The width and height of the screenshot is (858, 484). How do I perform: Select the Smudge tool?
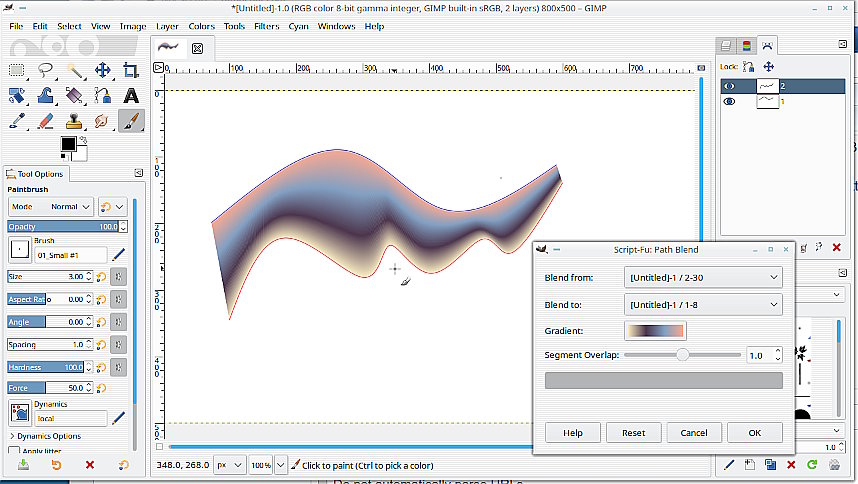[102, 120]
